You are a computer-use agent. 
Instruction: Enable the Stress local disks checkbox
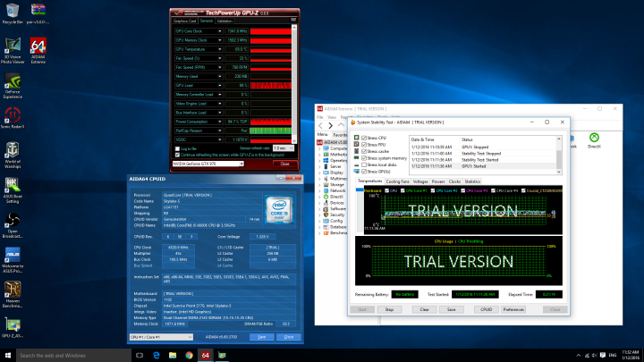364,164
